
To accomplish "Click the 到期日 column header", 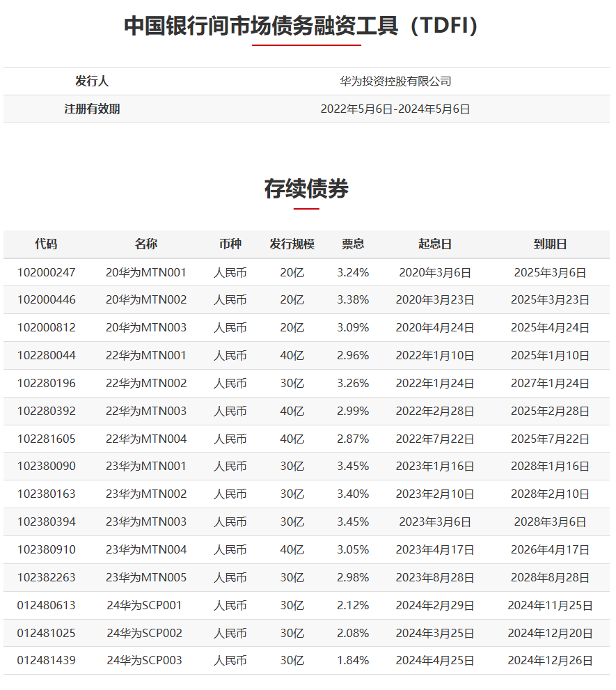I will [550, 244].
